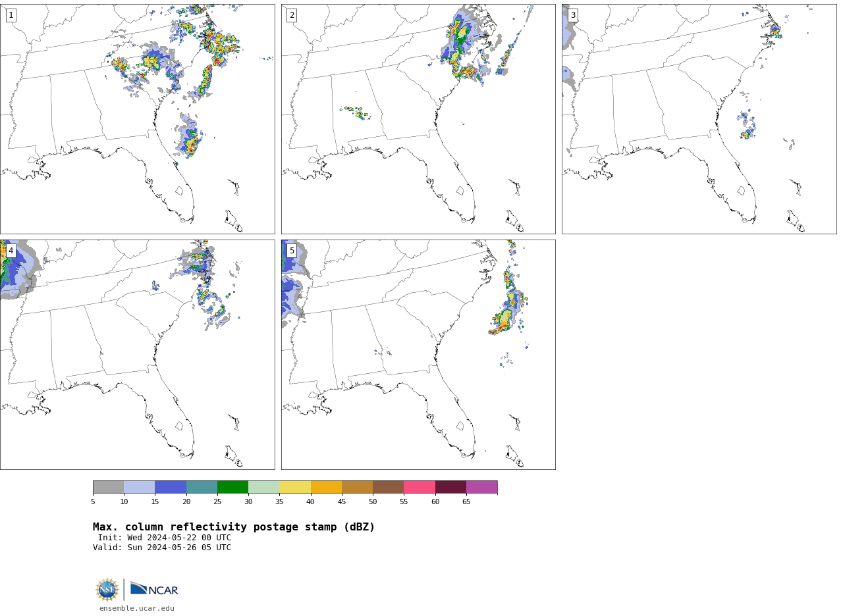Open ensemble member 2 postage stamp map
The width and height of the screenshot is (843, 616).
(418, 119)
